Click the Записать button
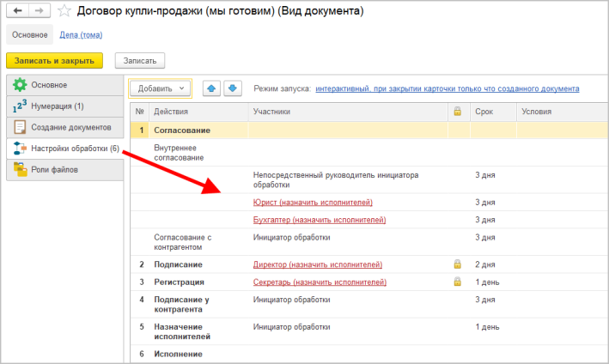 coord(140,61)
